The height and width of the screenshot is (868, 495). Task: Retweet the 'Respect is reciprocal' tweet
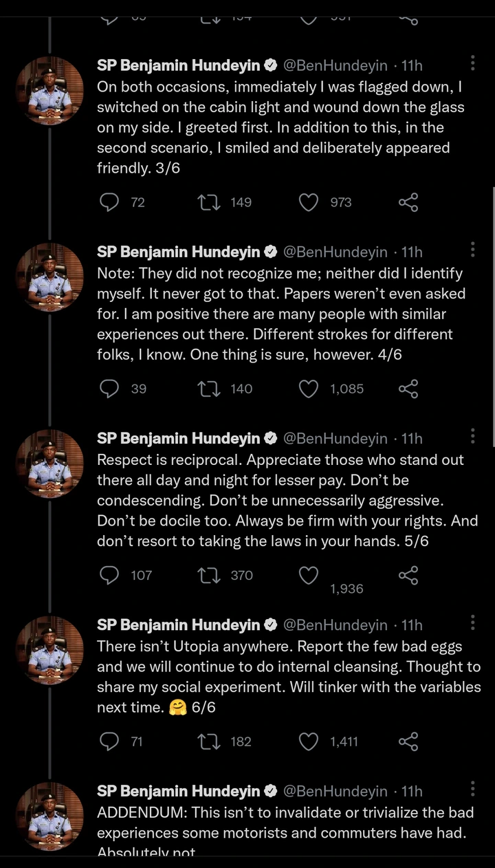[x=206, y=575]
